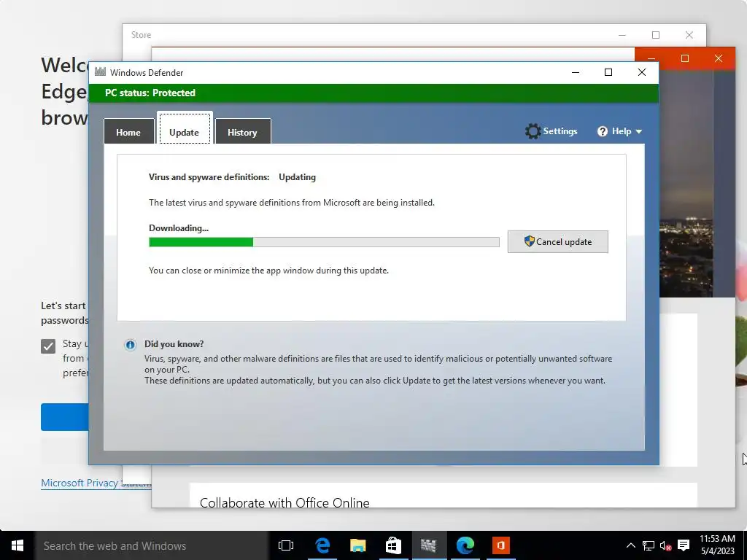Open the Office taskbar icon
The width and height of the screenshot is (747, 560).
tap(500, 545)
